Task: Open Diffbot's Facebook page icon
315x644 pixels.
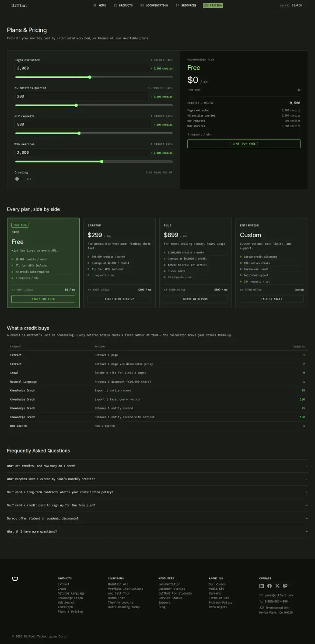Action: coord(269,586)
